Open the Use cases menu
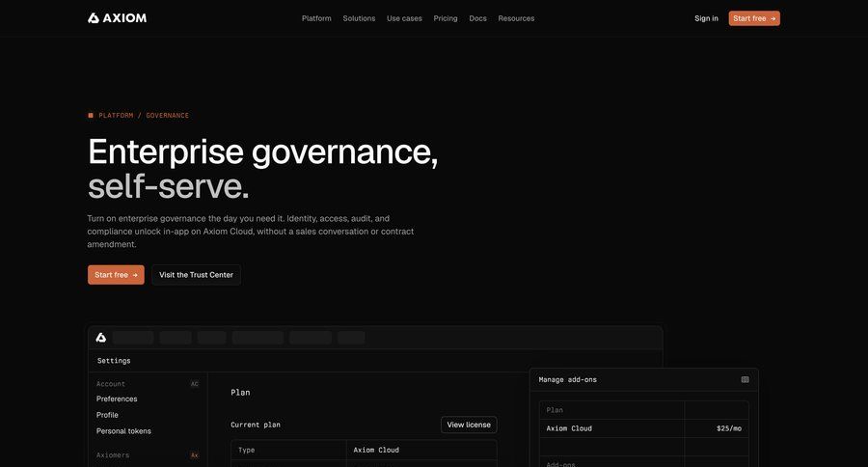868x467 pixels. [404, 18]
